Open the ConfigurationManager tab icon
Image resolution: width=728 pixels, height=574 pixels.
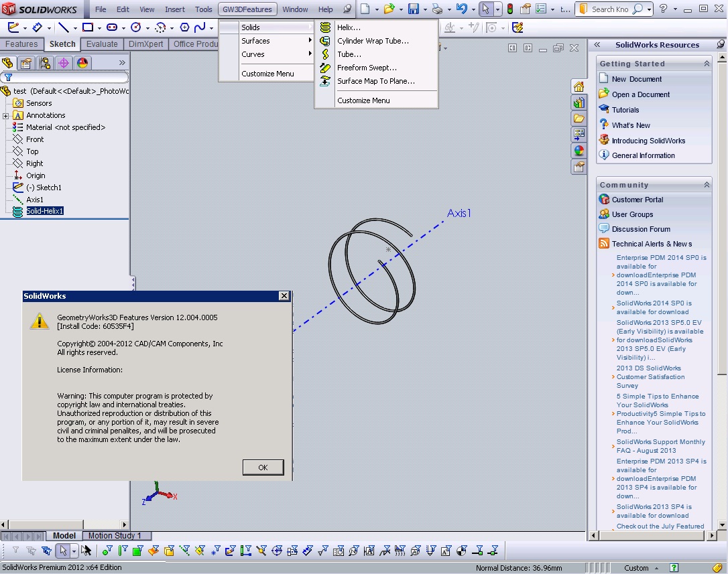(x=45, y=63)
